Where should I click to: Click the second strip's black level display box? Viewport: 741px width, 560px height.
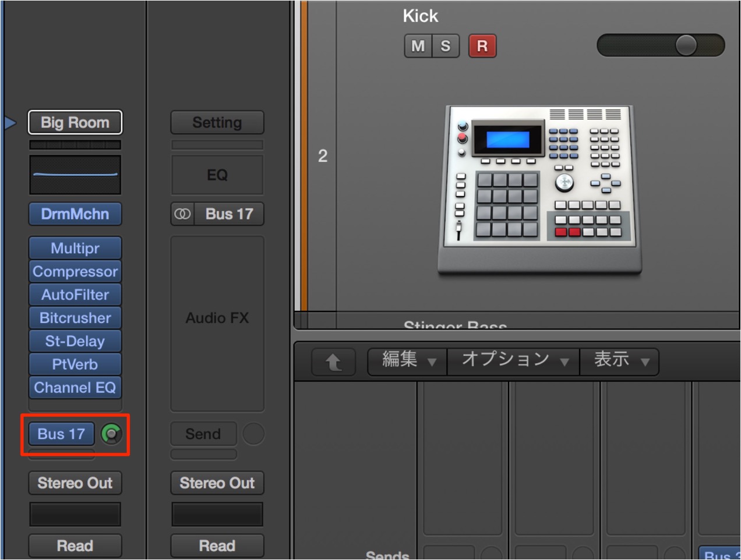(x=217, y=514)
